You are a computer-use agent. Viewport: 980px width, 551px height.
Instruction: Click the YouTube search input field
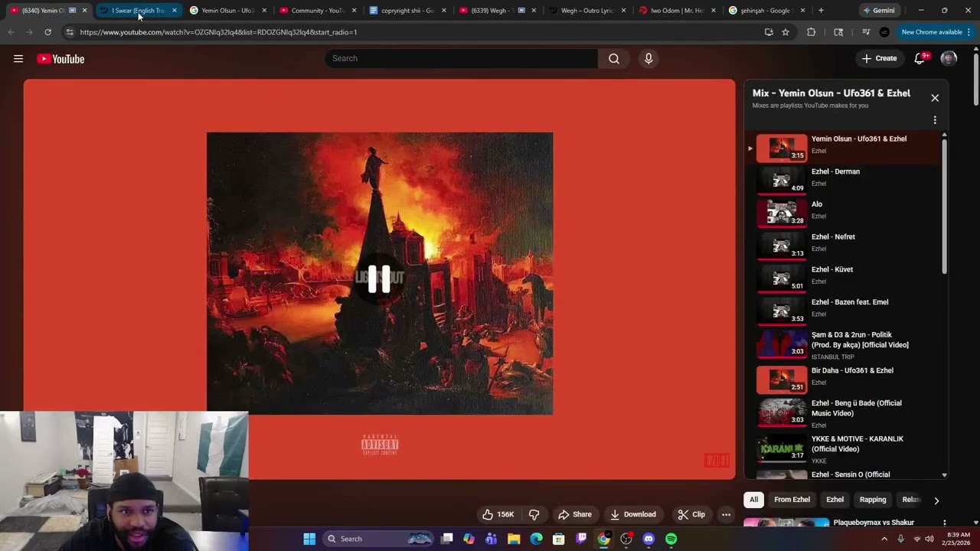coord(462,59)
